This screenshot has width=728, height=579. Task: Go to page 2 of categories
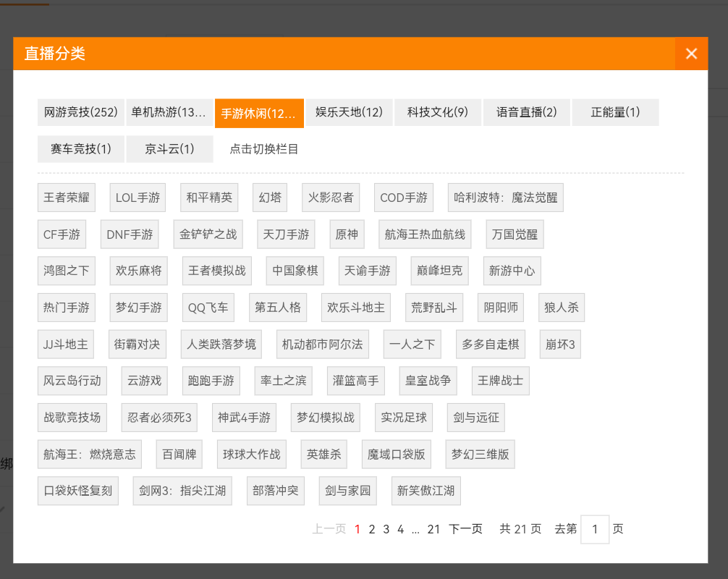pyautogui.click(x=372, y=529)
